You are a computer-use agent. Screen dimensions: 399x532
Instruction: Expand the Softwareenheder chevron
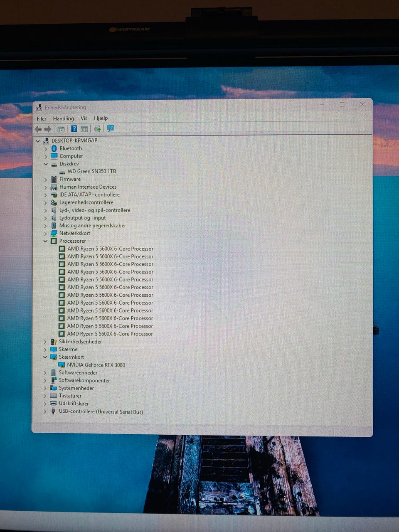point(45,373)
